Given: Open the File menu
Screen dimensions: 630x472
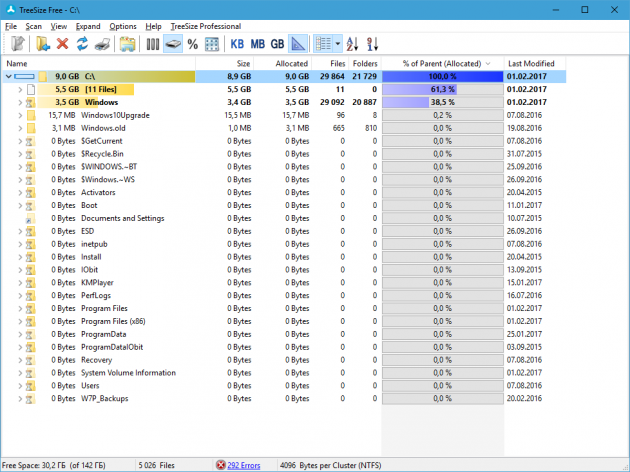Looking at the screenshot, I should [11, 27].
